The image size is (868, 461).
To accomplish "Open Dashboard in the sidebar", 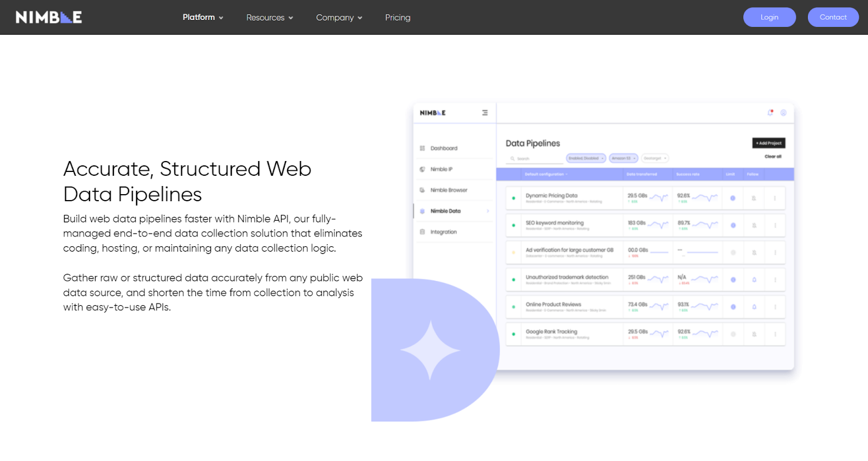I will pyautogui.click(x=444, y=148).
